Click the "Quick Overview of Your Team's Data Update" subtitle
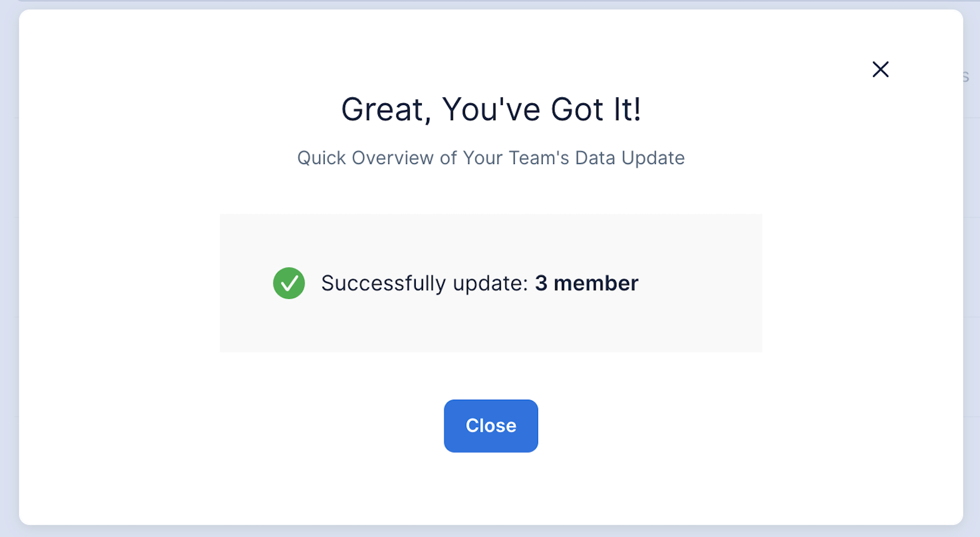 pyautogui.click(x=491, y=158)
